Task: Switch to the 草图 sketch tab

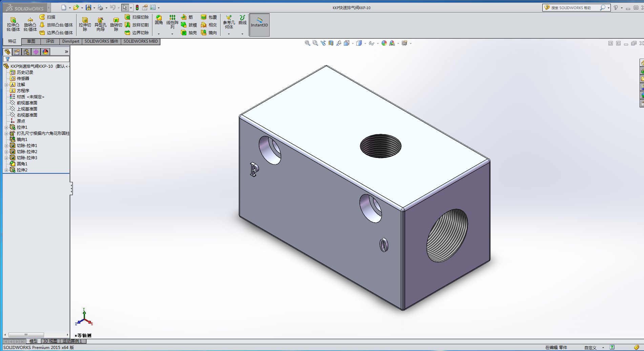Action: [31, 41]
